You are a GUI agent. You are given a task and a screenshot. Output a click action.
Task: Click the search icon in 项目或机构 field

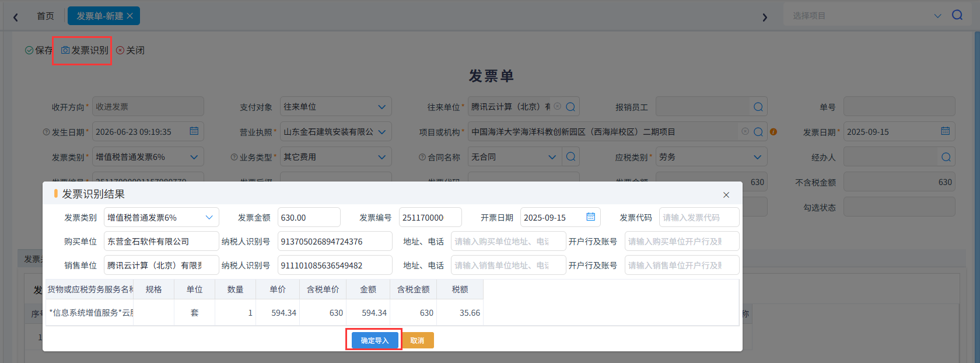[x=758, y=132]
